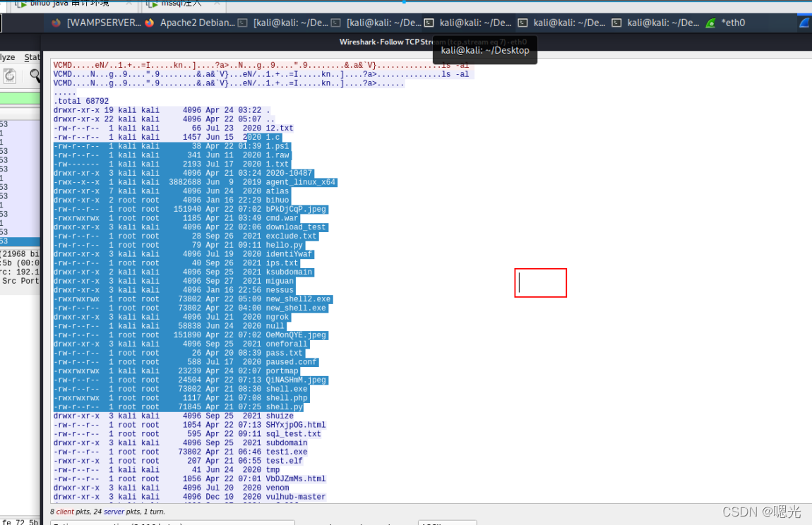Click the miguan directory entry
812x525 pixels.
click(280, 281)
